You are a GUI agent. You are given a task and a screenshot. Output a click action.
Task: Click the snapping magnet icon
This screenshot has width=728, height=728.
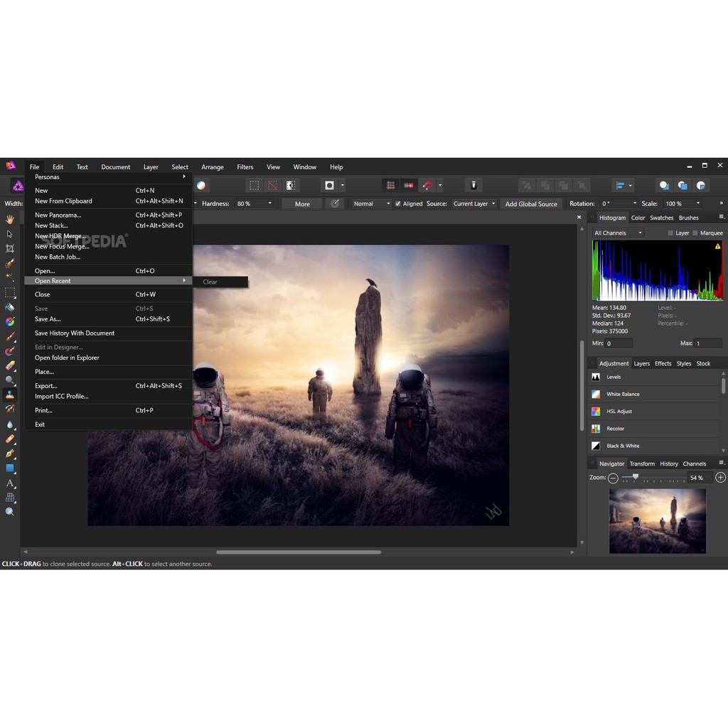[427, 186]
